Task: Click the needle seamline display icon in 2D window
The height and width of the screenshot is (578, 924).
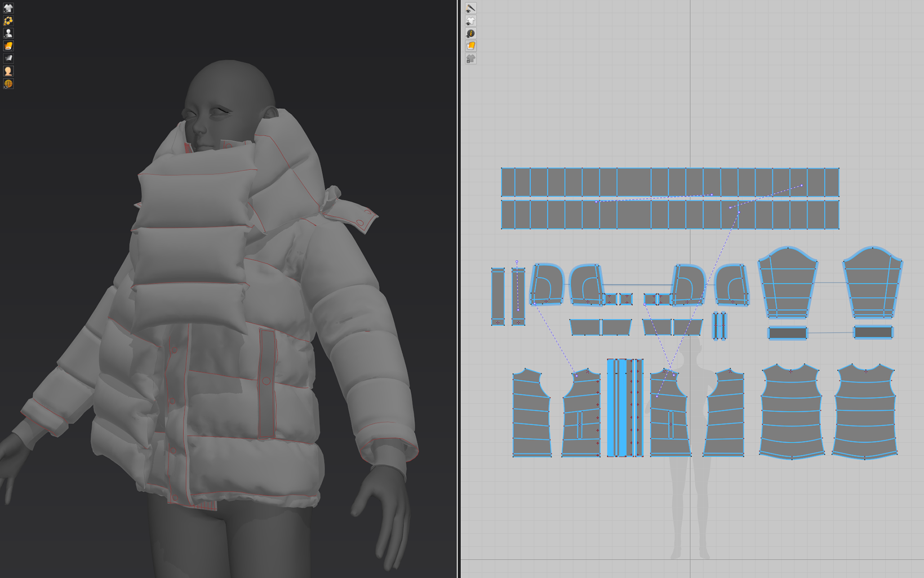Action: point(471,8)
